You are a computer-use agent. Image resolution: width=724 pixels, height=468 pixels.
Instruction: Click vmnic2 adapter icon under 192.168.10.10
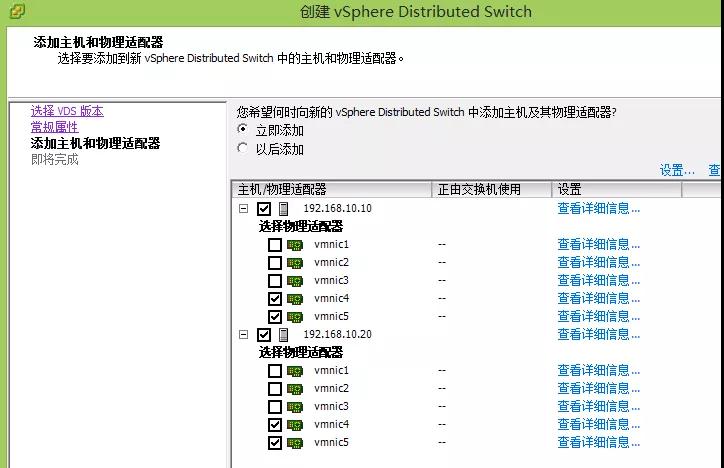coord(295,263)
